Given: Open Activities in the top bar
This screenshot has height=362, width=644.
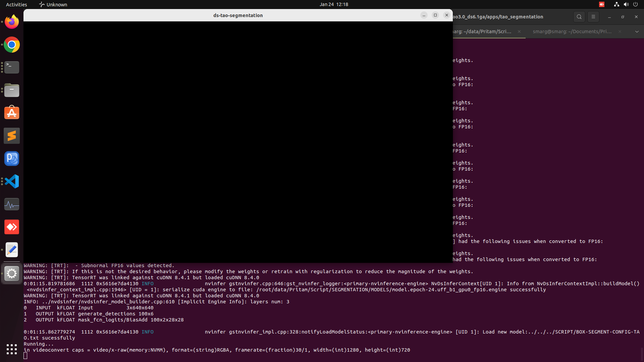Looking at the screenshot, I should (x=16, y=4).
